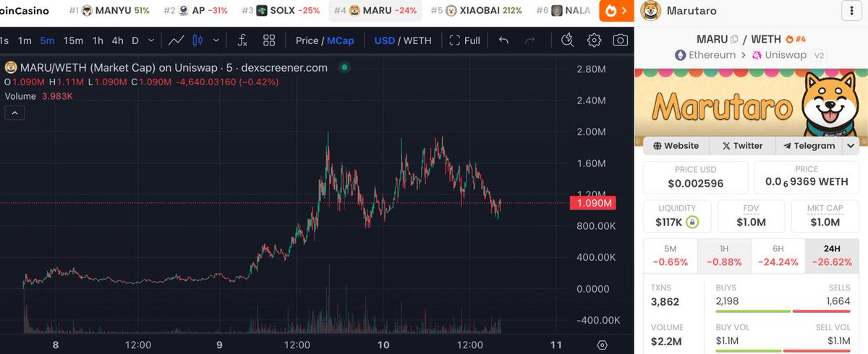The image size is (868, 354).
Task: Select the candlestick chart type icon
Action: click(x=197, y=40)
